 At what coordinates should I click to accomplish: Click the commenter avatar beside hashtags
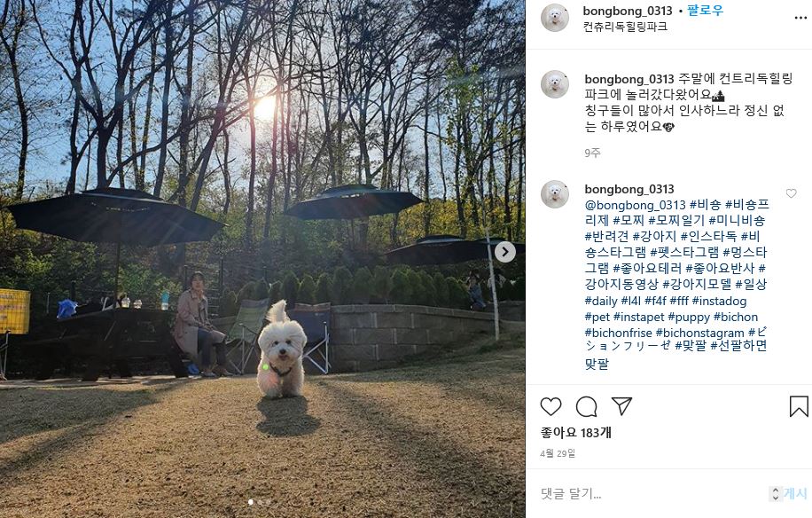[555, 195]
